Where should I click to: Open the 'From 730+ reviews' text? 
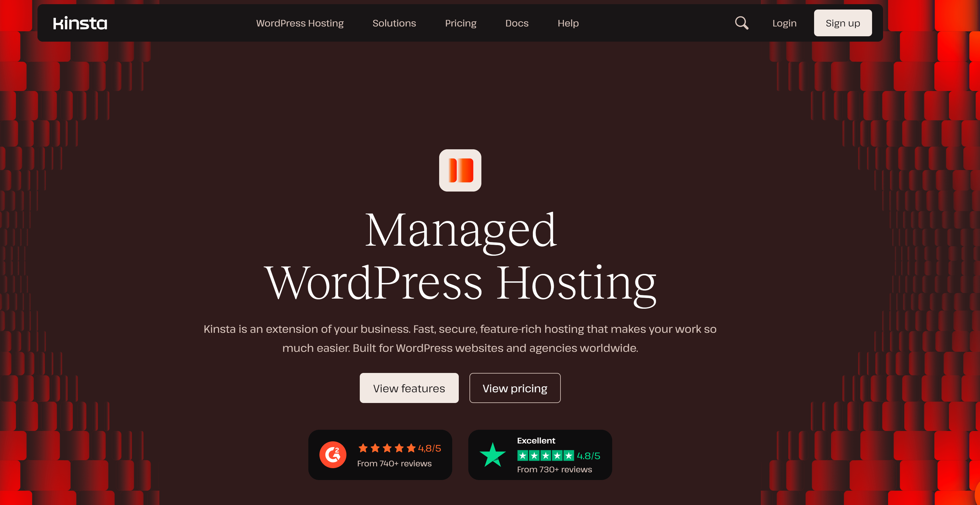(x=554, y=469)
